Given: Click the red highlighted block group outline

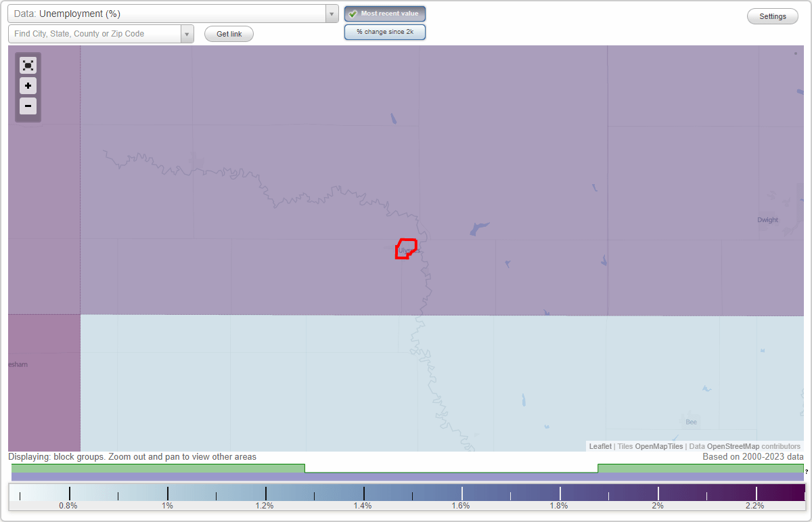Looking at the screenshot, I should pyautogui.click(x=405, y=248).
